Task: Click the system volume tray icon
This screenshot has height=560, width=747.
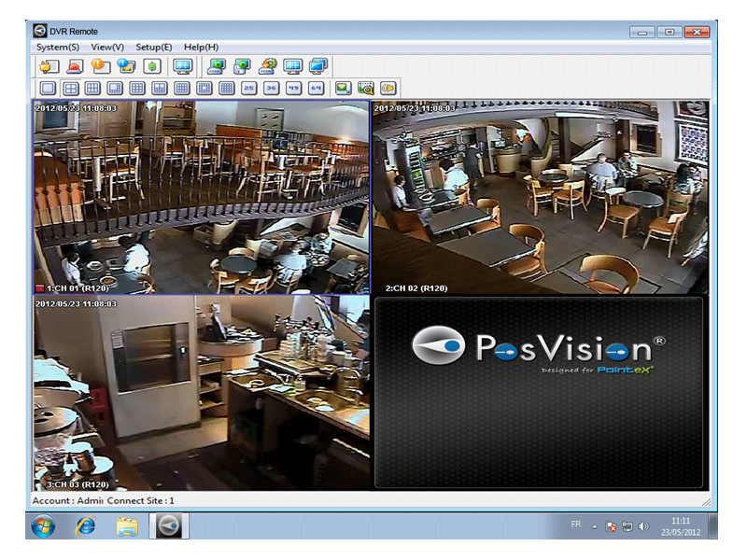Action: click(x=643, y=526)
